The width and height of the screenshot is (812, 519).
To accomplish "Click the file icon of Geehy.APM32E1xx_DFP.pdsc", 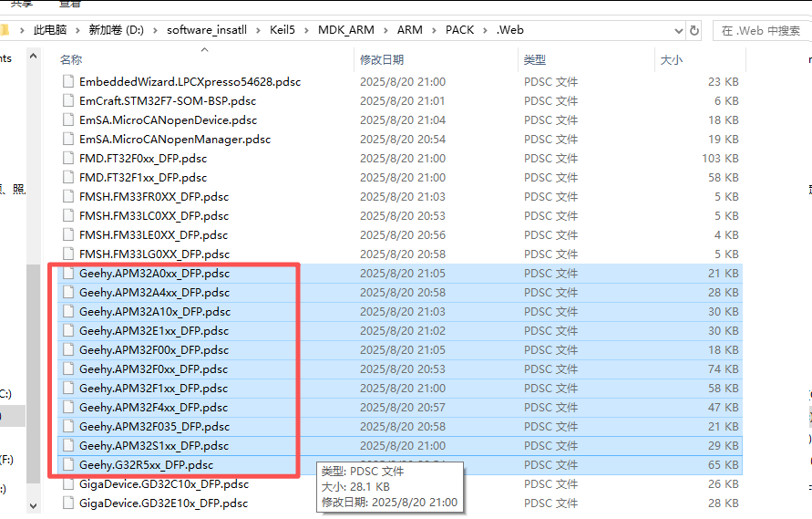I will coord(67,331).
